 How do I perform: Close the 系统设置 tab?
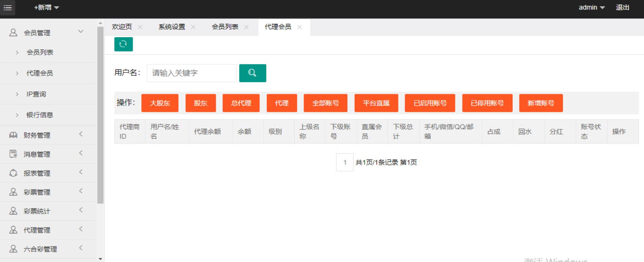click(193, 27)
